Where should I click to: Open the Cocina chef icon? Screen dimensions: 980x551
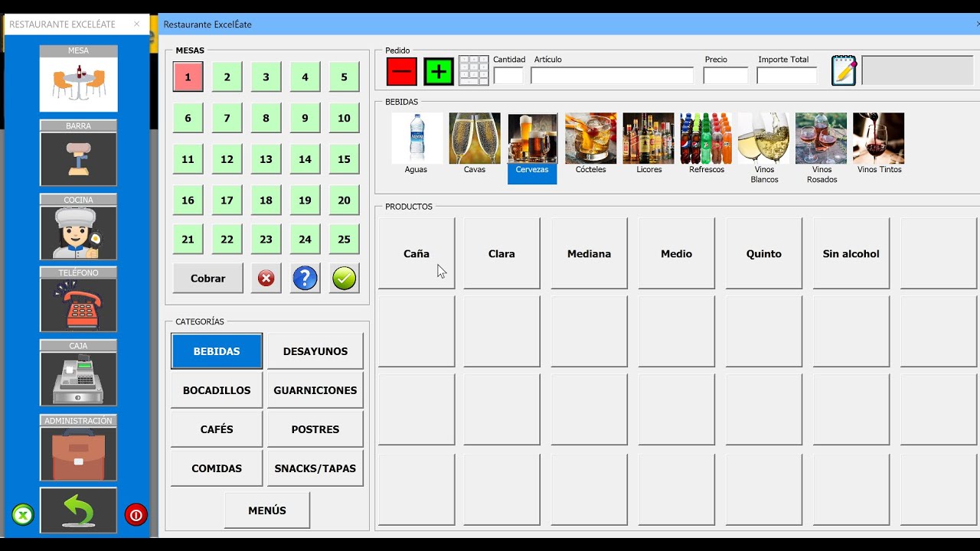(78, 233)
